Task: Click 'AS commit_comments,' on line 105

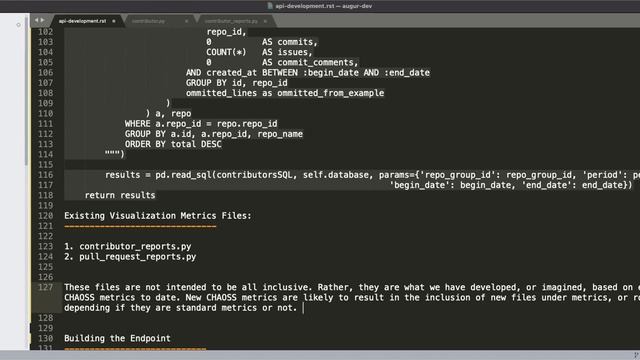Action: [310, 62]
